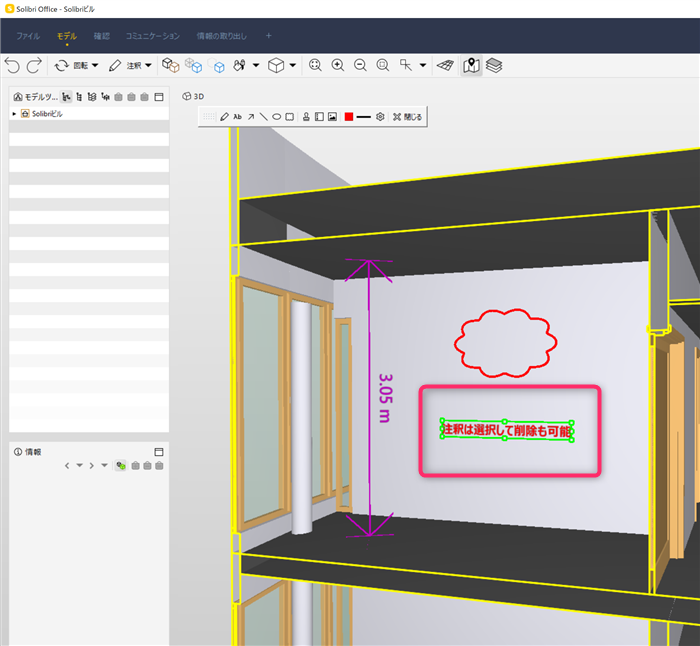Switch to the 確認 tab
700x646 pixels.
click(101, 36)
